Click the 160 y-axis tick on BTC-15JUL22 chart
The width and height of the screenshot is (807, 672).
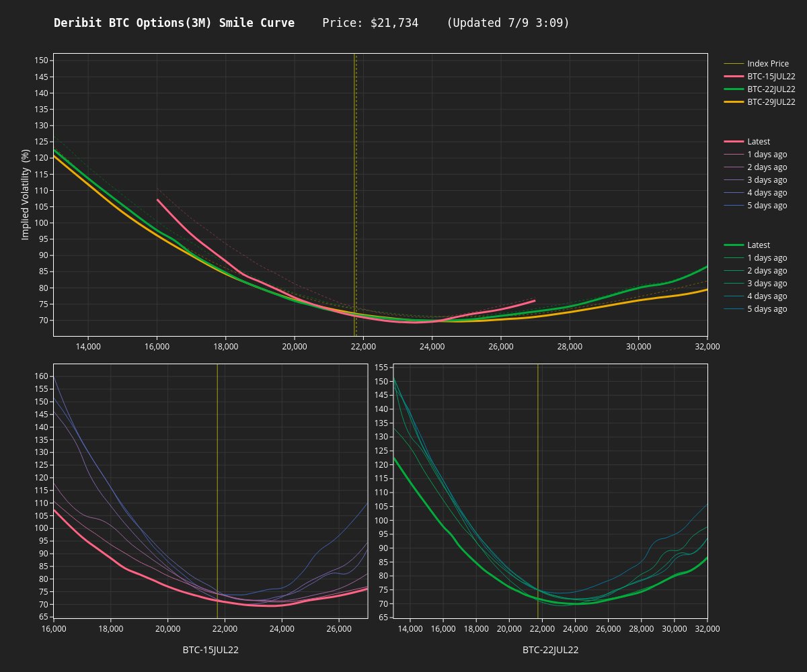click(41, 376)
